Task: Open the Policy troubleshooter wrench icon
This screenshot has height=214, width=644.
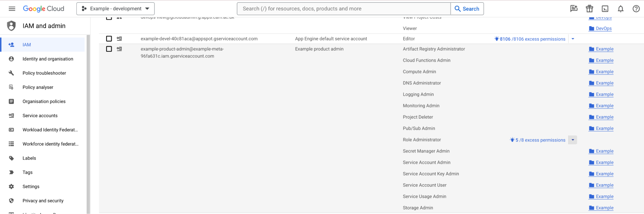Action: [11, 73]
